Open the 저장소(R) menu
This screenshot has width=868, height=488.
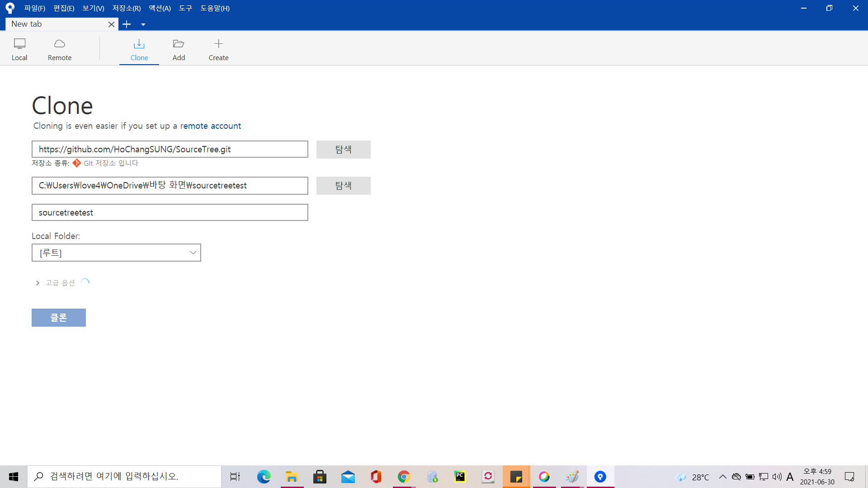126,8
